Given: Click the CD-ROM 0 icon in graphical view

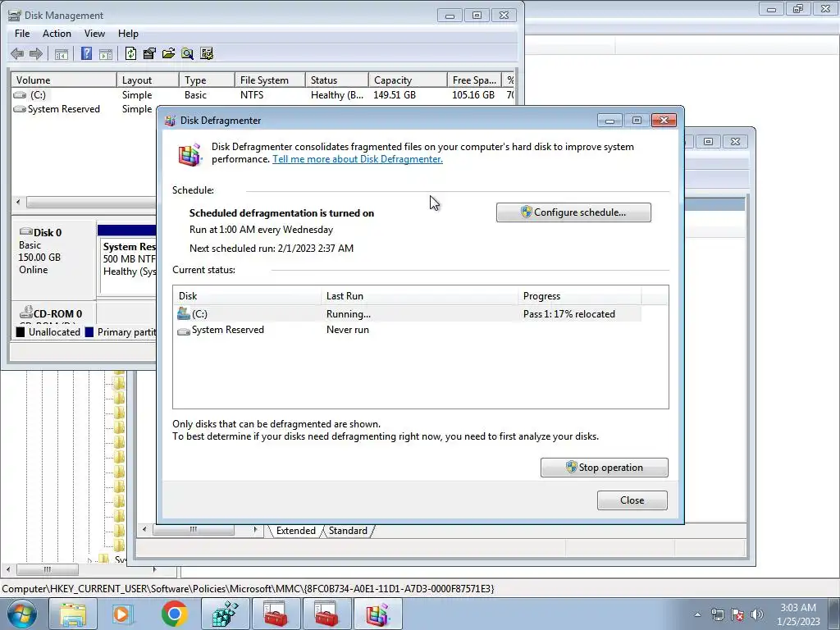Looking at the screenshot, I should 25,313.
